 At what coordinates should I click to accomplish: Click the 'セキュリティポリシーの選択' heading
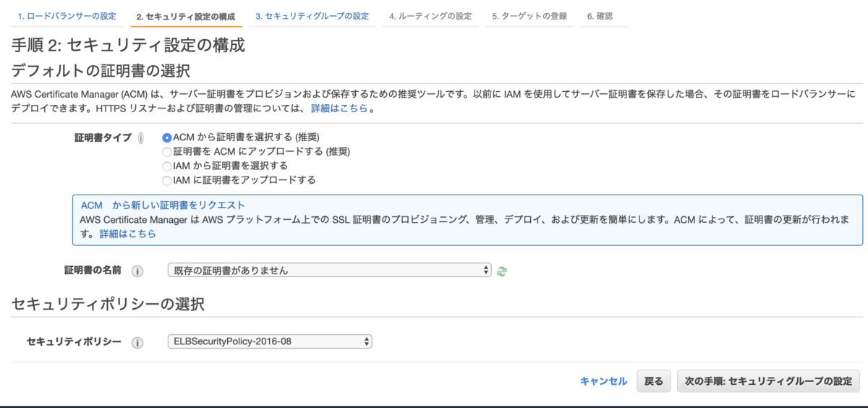click(x=109, y=305)
